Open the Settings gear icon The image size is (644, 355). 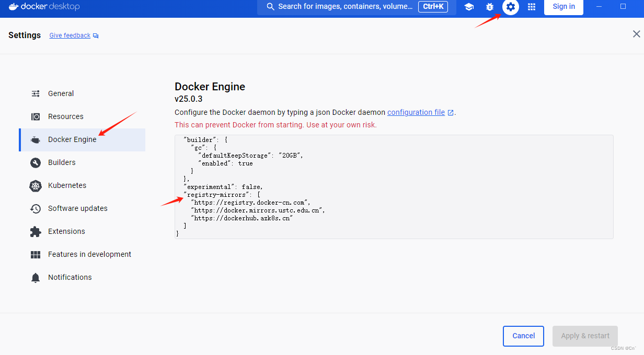(511, 7)
